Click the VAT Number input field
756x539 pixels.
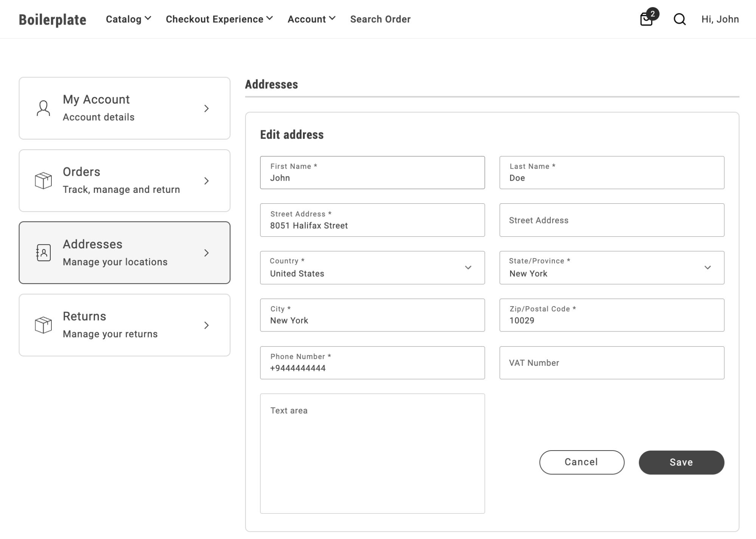click(x=612, y=362)
